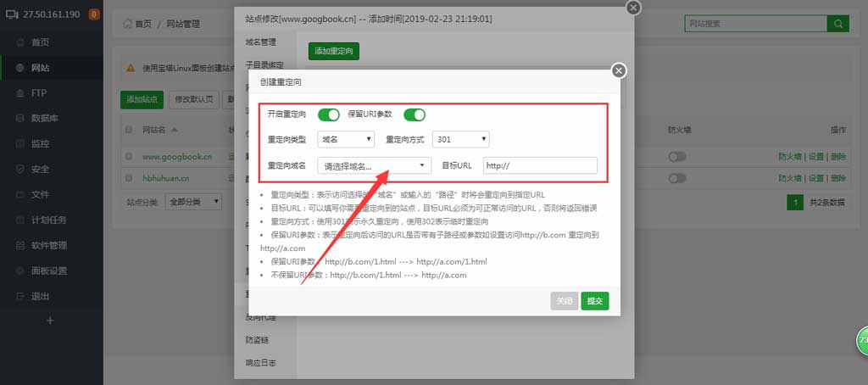Open the 站点分类 dropdown showing 全部分类

coord(193,202)
